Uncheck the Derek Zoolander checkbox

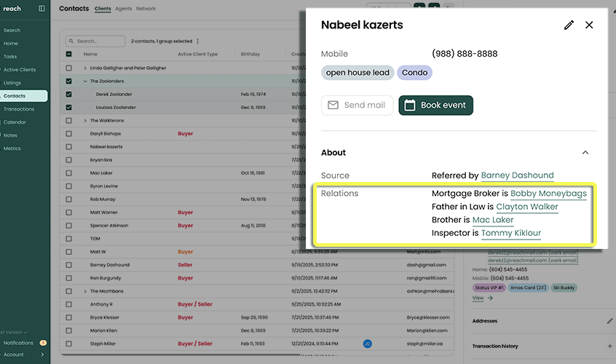click(x=69, y=94)
